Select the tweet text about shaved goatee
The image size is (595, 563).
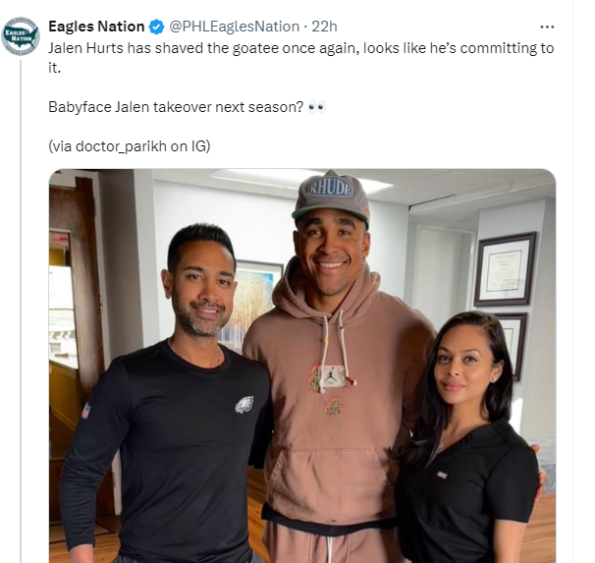click(301, 58)
